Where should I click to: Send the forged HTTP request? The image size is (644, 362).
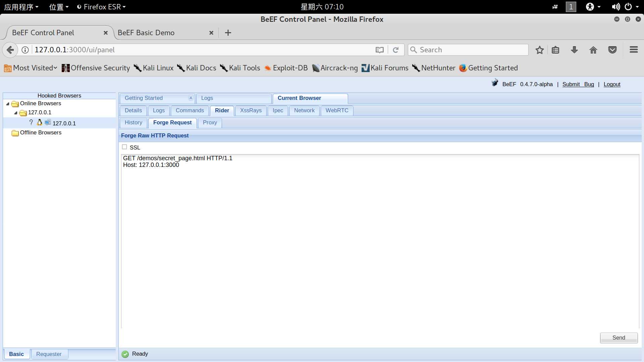click(x=619, y=338)
